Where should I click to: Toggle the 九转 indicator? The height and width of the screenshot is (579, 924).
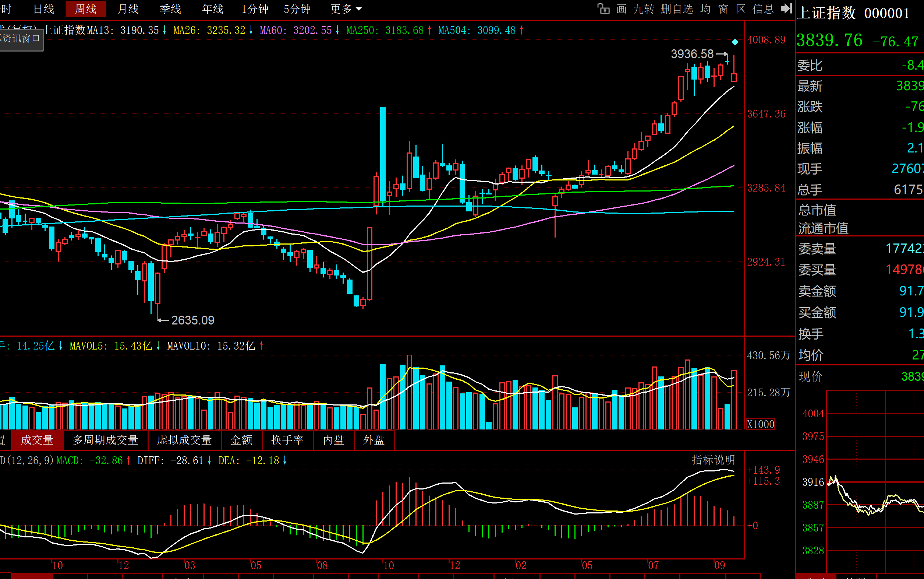click(x=644, y=9)
